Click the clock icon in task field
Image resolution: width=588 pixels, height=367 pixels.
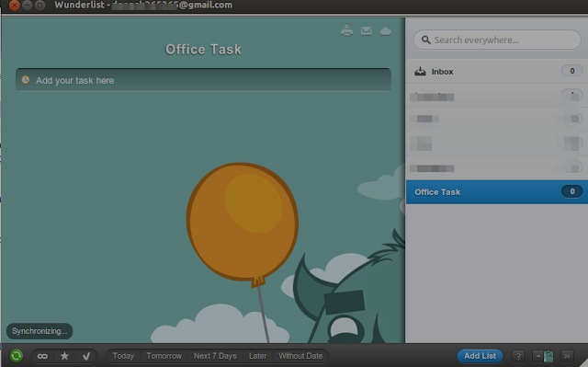click(26, 79)
